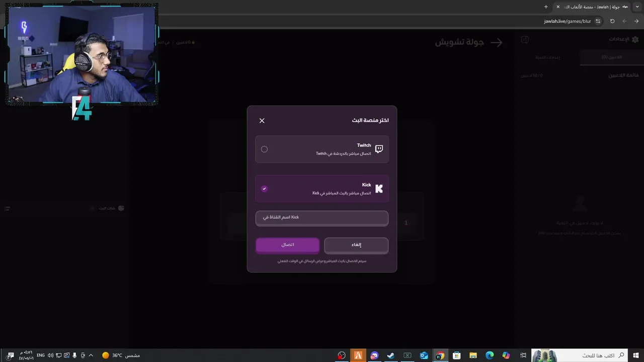This screenshot has height=362, width=644.
Task: Open weather widget showing 36°C
Action: coord(121,355)
